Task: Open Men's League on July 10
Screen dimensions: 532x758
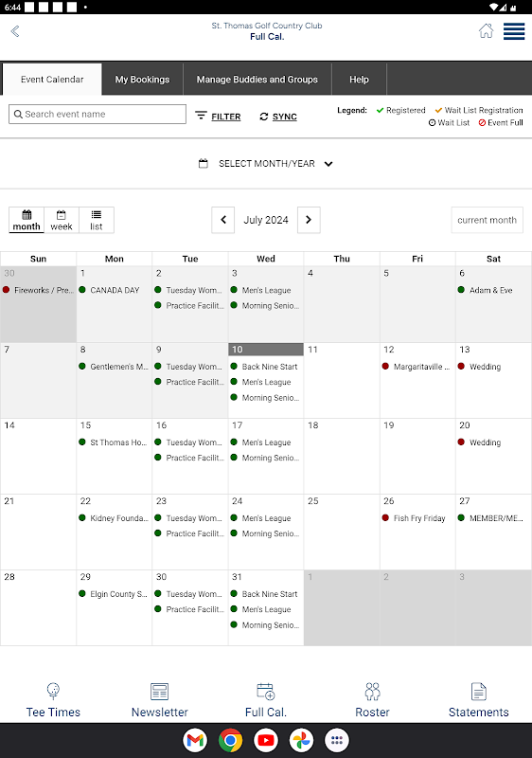Action: click(x=261, y=382)
